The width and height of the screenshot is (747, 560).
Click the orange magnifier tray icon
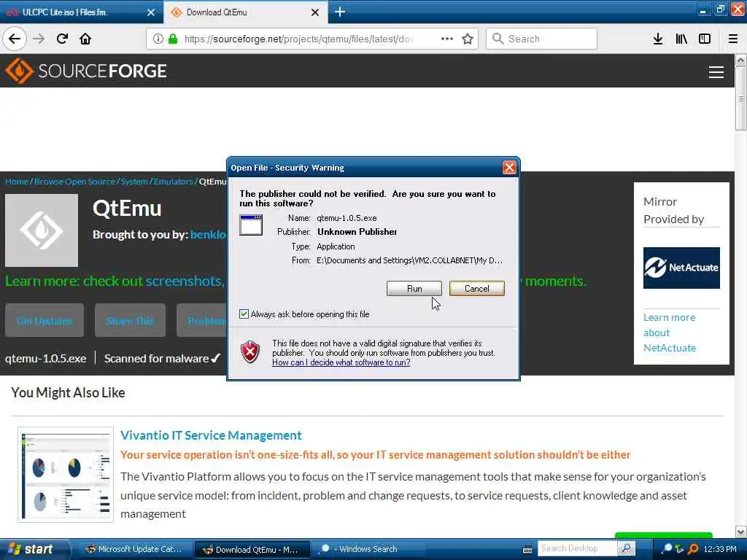[694, 549]
